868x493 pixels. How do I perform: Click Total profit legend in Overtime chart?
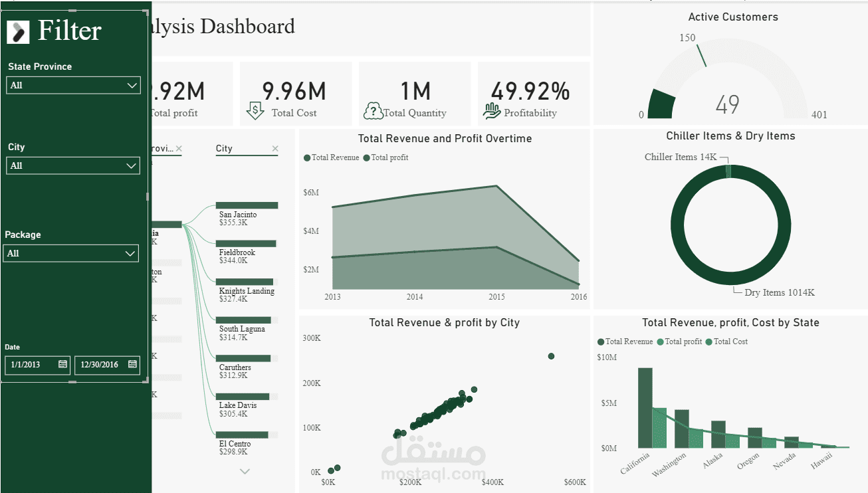tap(385, 157)
